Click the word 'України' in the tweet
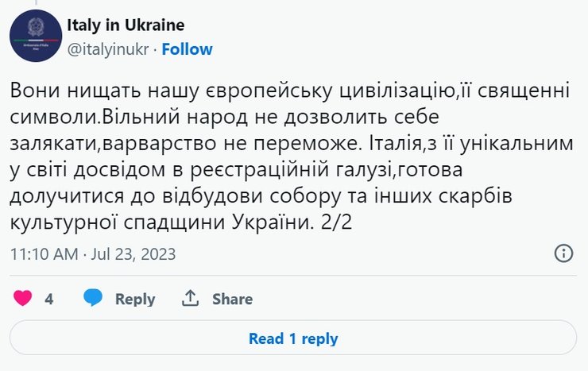This screenshot has width=588, height=371. point(270,222)
